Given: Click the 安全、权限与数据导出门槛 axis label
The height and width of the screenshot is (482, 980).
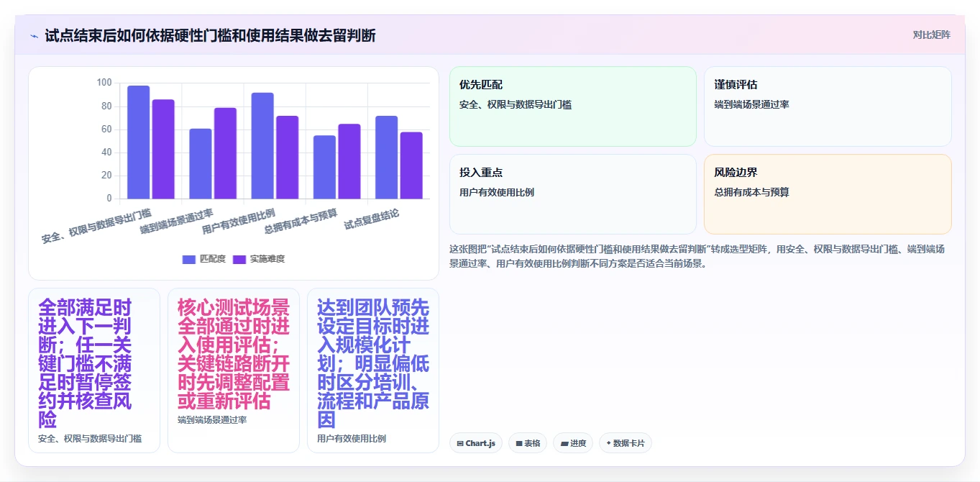Looking at the screenshot, I should click(96, 226).
